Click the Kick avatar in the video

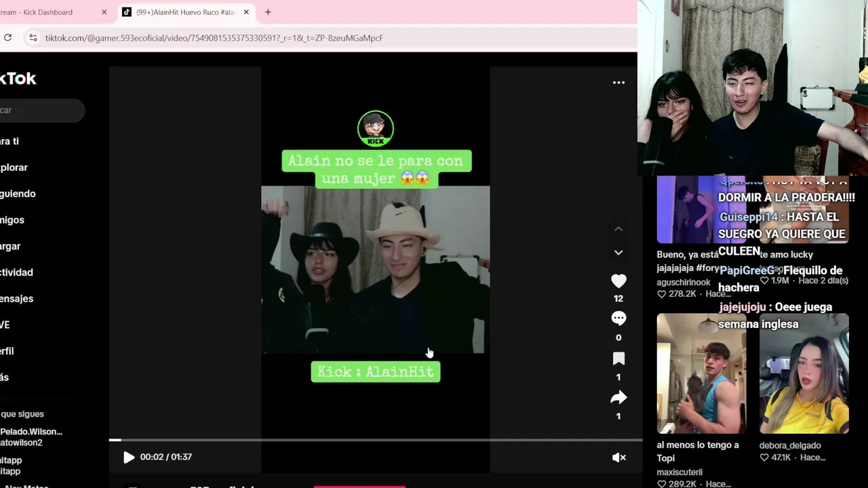376,128
